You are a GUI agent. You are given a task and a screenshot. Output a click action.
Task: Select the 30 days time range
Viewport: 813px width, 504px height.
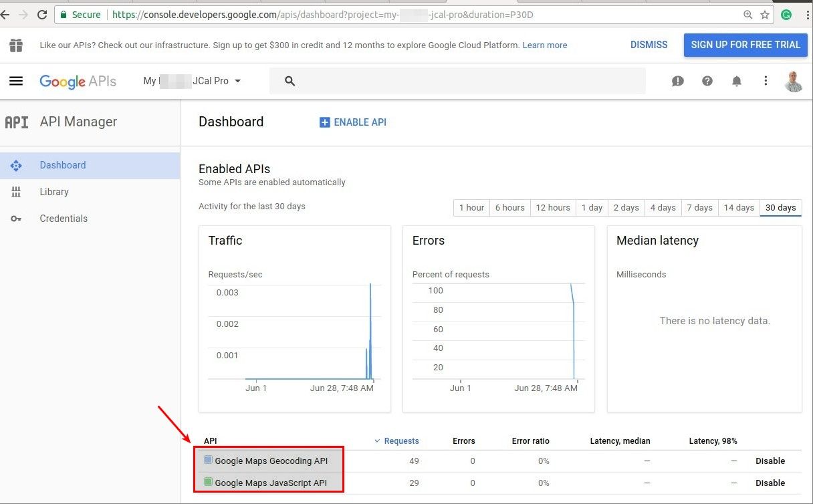[x=781, y=208]
